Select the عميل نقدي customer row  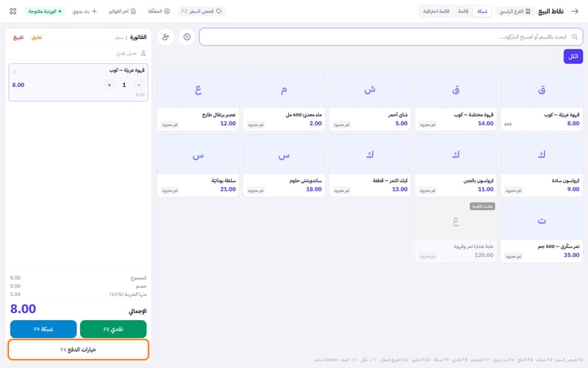78,53
